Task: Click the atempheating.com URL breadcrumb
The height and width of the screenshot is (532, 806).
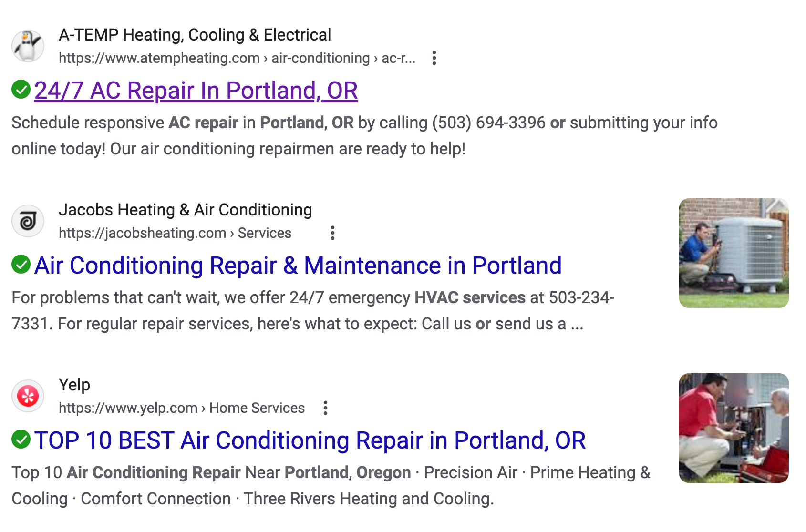Action: click(x=237, y=58)
